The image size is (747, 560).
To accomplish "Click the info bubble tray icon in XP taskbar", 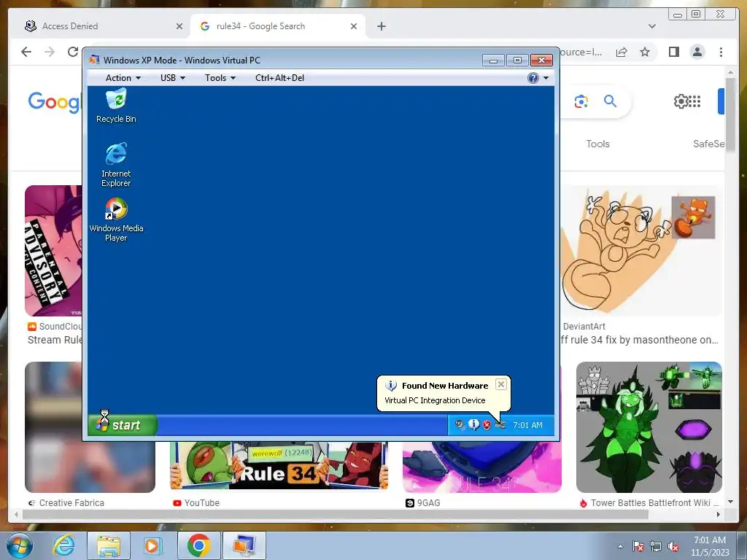I will click(x=473, y=424).
